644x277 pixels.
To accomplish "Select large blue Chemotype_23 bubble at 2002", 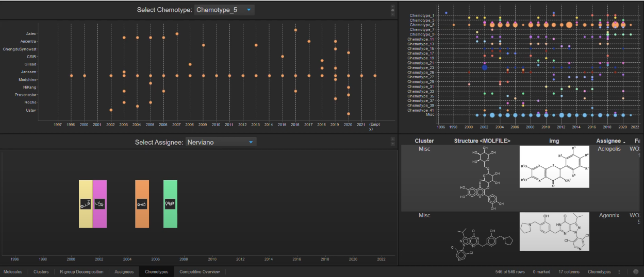I will pos(485,67).
